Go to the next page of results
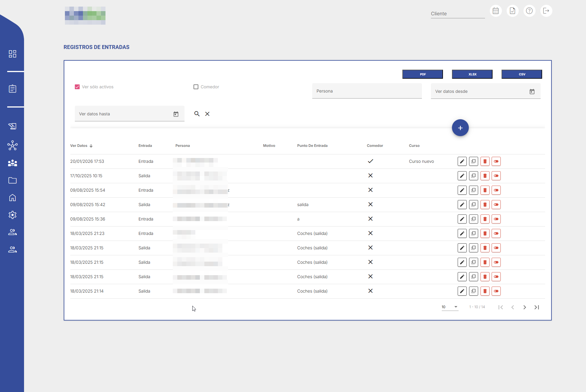Viewport: 586px width, 392px height. 524,307
